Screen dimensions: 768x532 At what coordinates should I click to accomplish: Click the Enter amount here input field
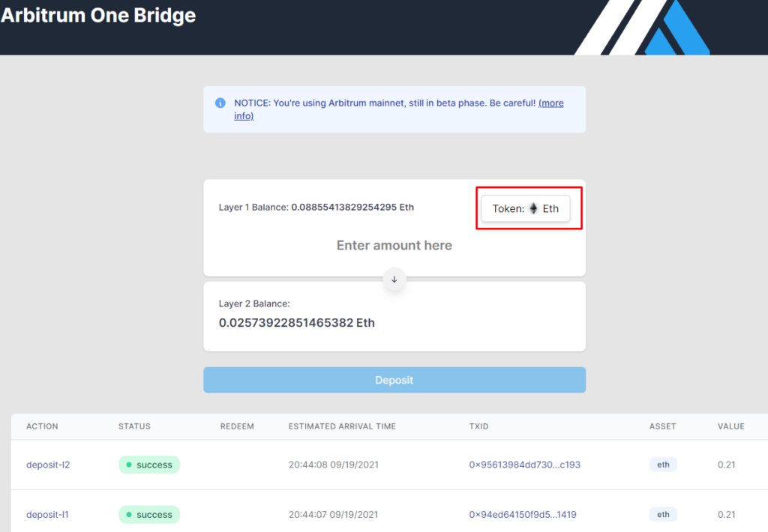pos(394,245)
